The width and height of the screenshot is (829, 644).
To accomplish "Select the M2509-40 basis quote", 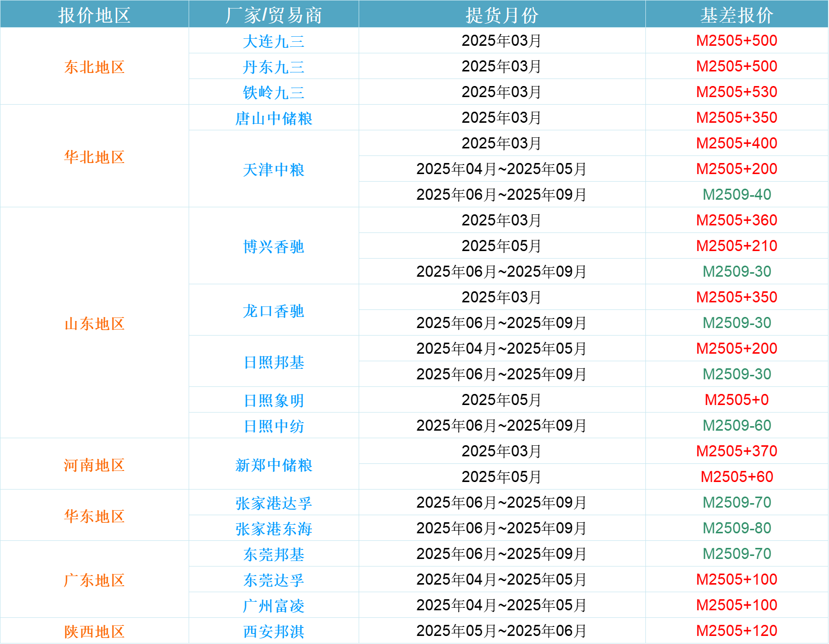I will pyautogui.click(x=736, y=195).
